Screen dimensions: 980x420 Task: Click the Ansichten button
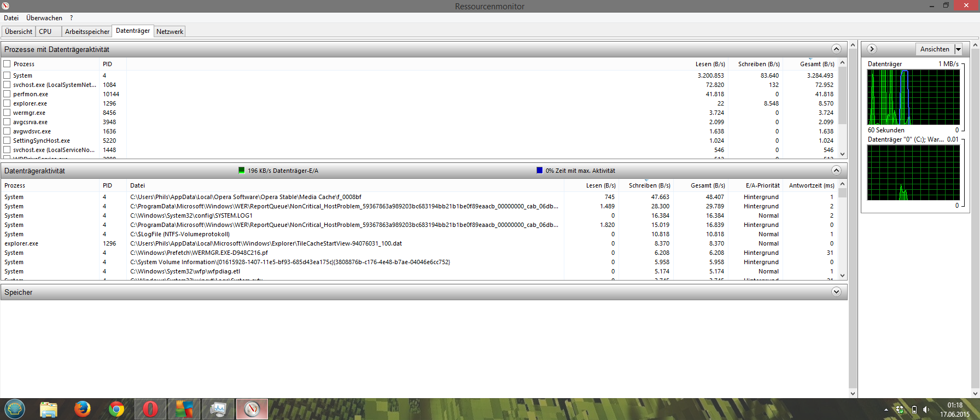click(935, 49)
